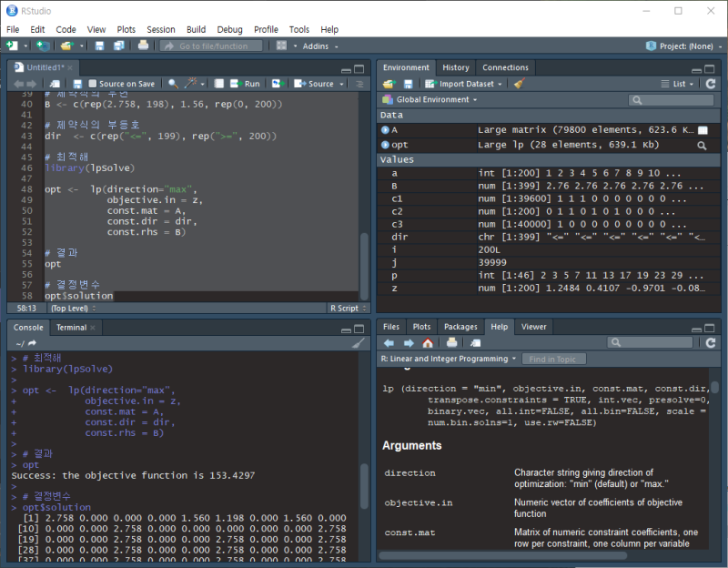728x568 pixels.
Task: Switch to the Terminal tab
Action: tap(72, 327)
